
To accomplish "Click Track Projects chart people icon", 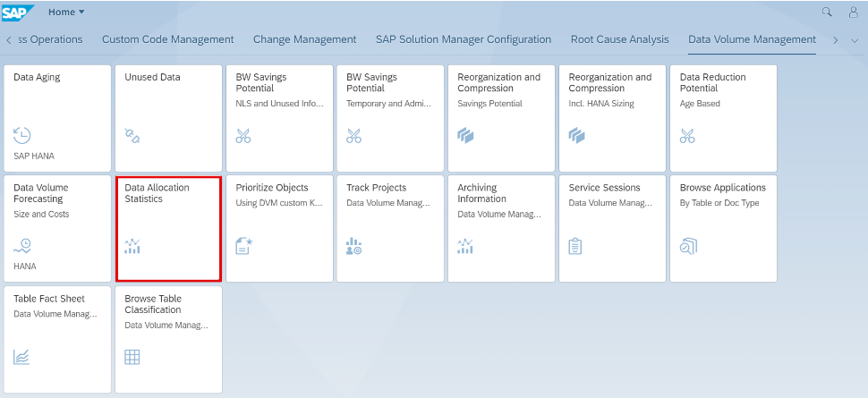I will tap(353, 246).
